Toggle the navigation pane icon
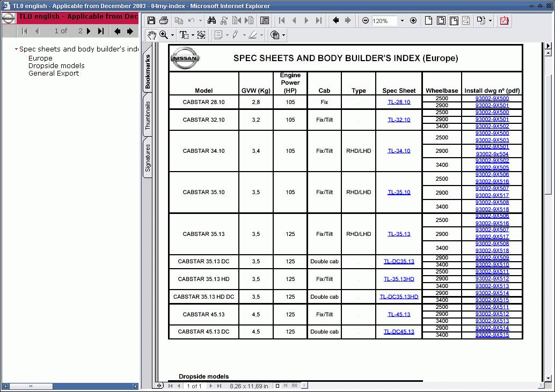The width and height of the screenshot is (555, 392). click(265, 20)
